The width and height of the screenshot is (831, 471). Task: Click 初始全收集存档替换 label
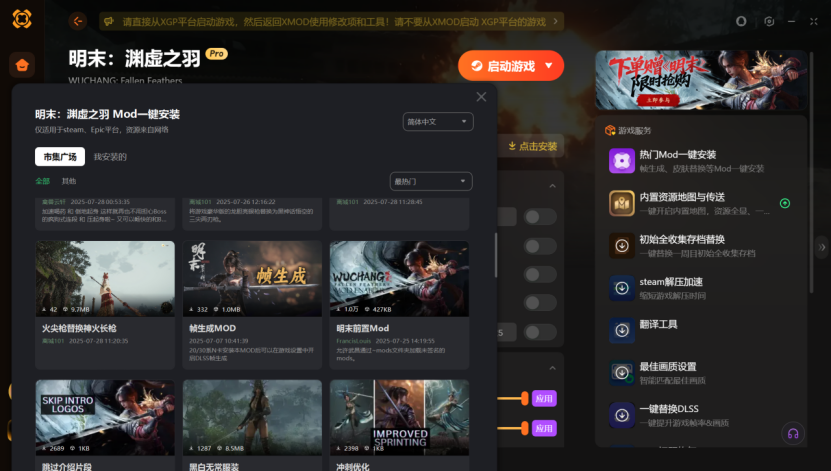[682, 239]
